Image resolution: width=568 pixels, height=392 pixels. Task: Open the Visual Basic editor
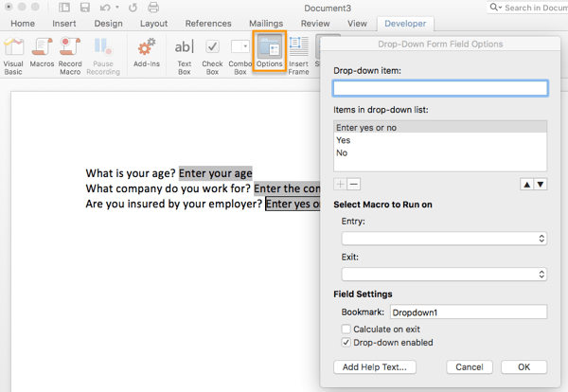(x=13, y=53)
